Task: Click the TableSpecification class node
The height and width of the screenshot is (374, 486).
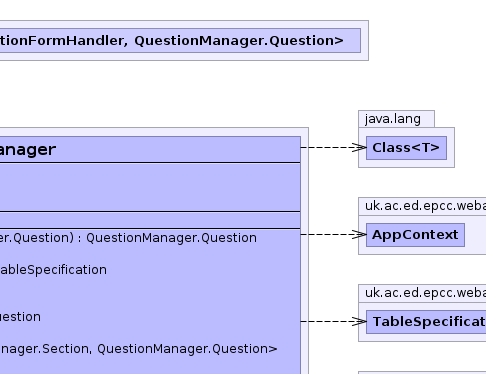Action: point(426,322)
